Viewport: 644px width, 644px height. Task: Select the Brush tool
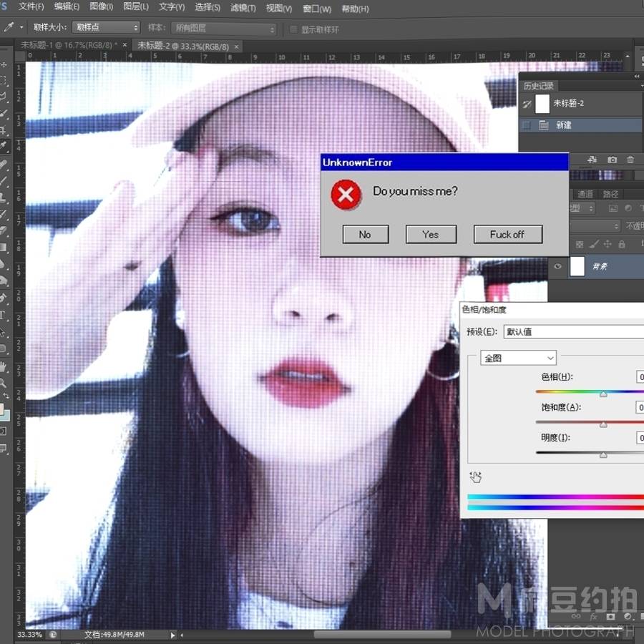click(4, 180)
